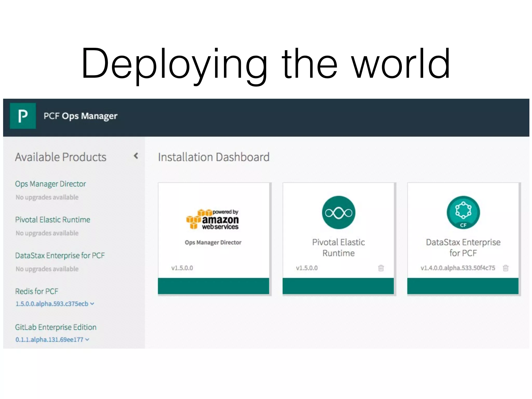The image size is (532, 399).
Task: Click the Pivotal P logo icon
Action: (23, 116)
